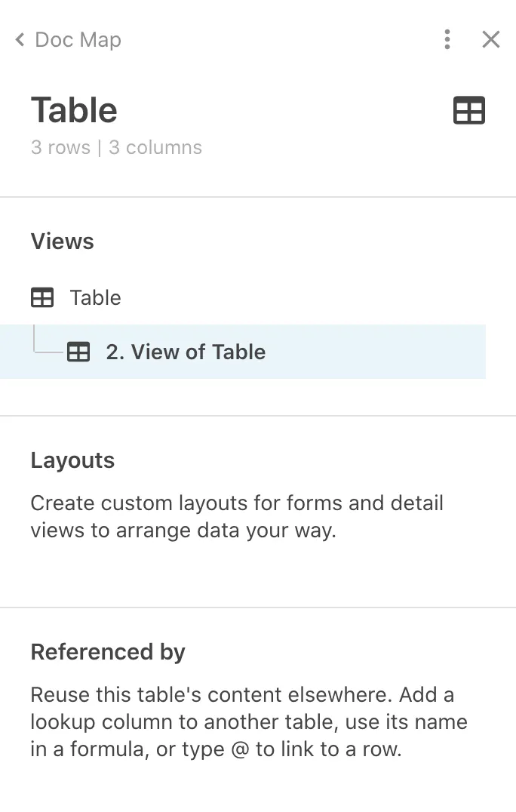516x812 pixels.
Task: Click the Referenced by section header
Action: point(108,651)
